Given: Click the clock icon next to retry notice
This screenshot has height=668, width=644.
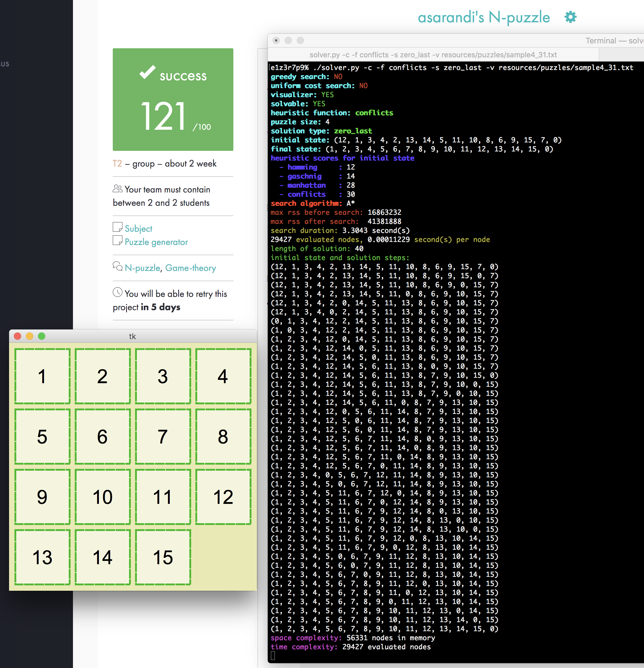Looking at the screenshot, I should coord(118,292).
